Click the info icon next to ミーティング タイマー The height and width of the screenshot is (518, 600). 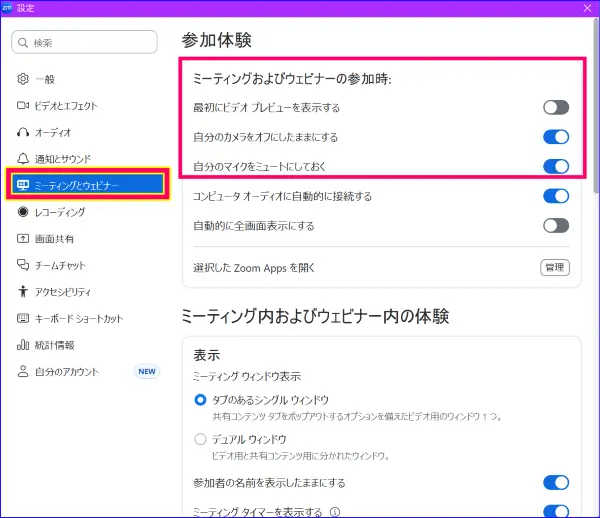coord(335,511)
